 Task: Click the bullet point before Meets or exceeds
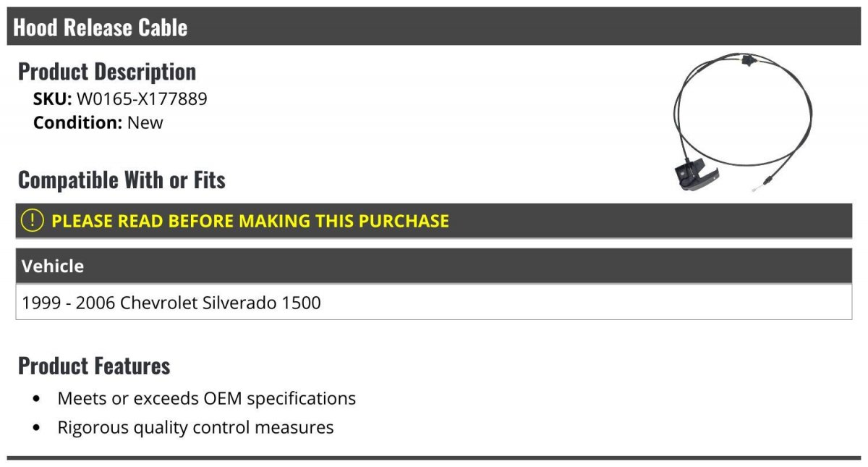click(37, 399)
